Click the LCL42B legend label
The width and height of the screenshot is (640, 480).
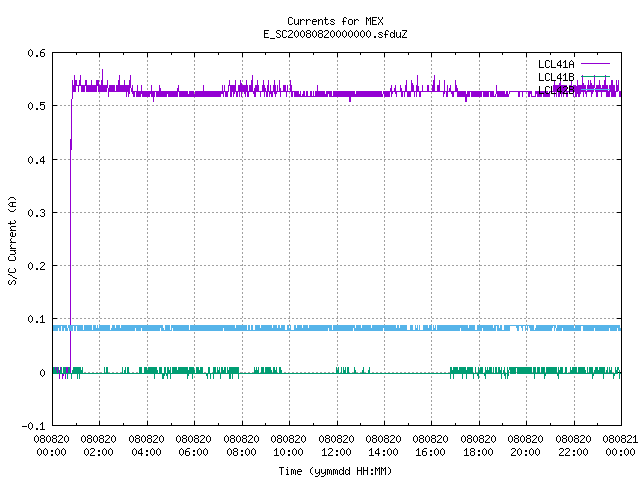point(556,90)
